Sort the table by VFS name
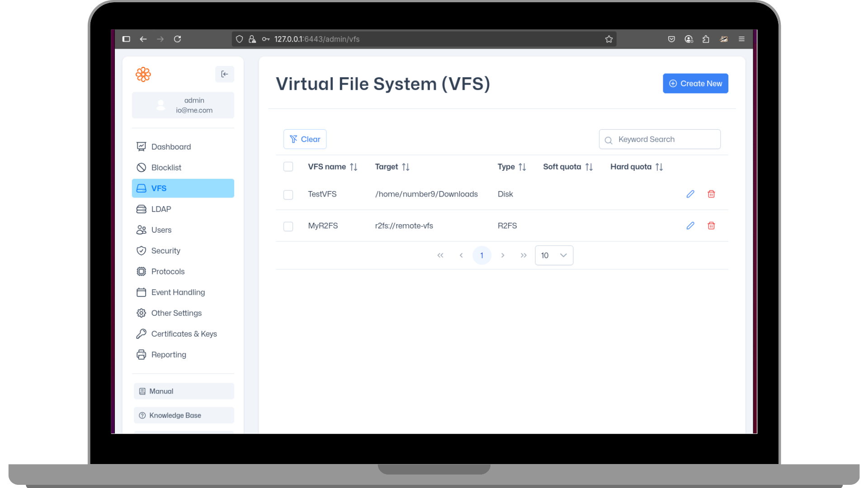This screenshot has height=488, width=868. click(x=354, y=167)
